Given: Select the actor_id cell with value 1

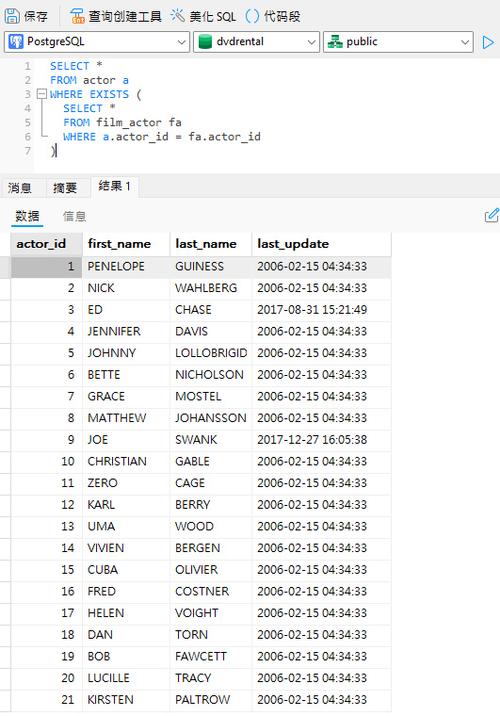Looking at the screenshot, I should (46, 267).
